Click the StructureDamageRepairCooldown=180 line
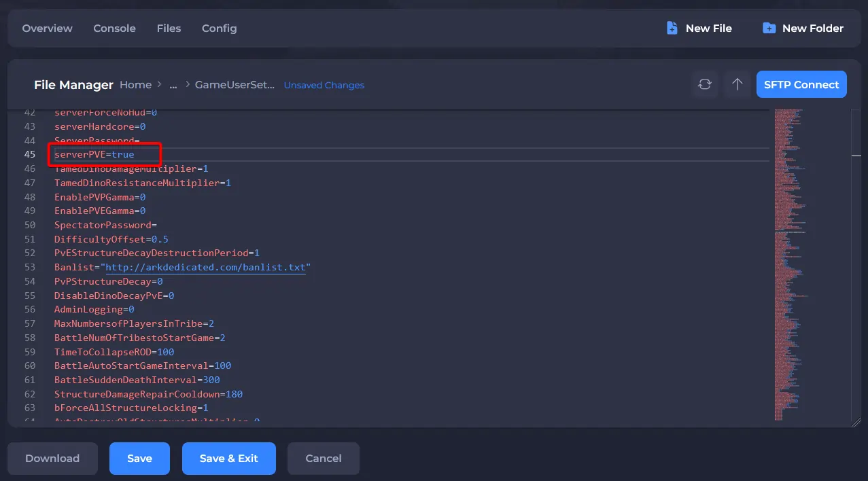868x481 pixels. pyautogui.click(x=148, y=394)
